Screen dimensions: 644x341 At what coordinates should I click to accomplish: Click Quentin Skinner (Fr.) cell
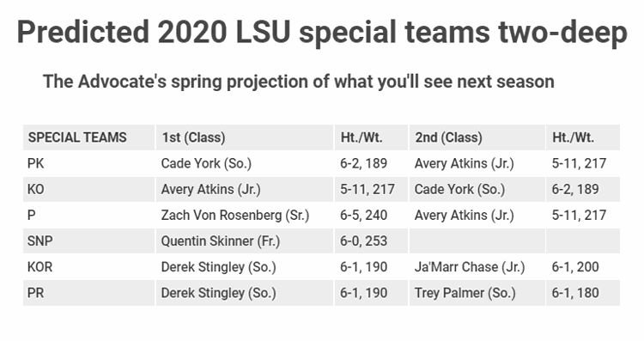pyautogui.click(x=221, y=241)
